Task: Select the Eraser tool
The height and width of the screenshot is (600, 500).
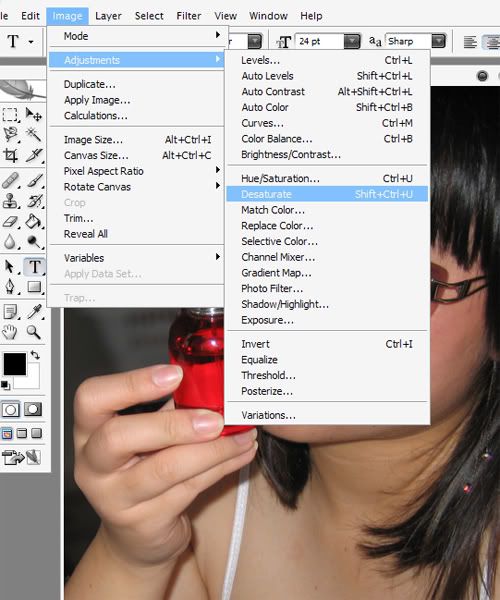Action: tap(10, 222)
